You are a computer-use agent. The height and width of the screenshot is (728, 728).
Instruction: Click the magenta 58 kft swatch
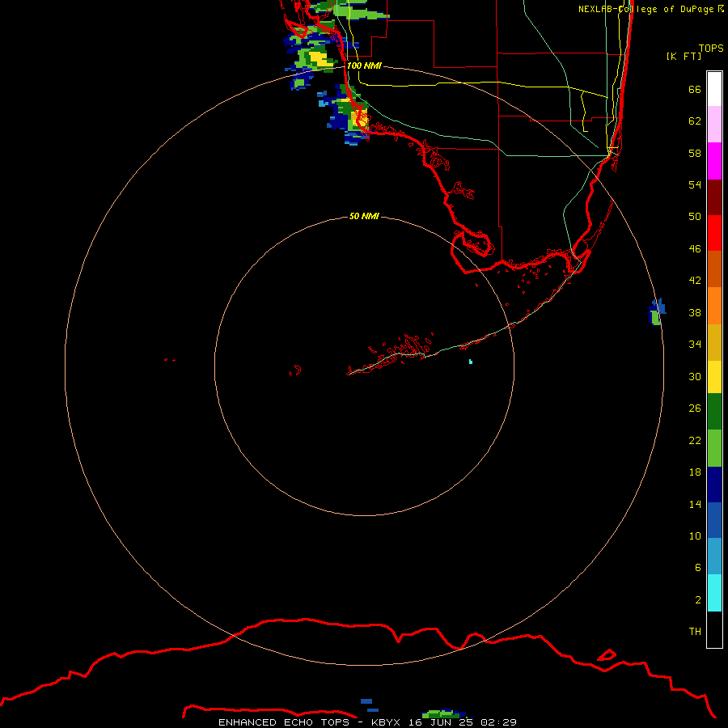tap(714, 161)
